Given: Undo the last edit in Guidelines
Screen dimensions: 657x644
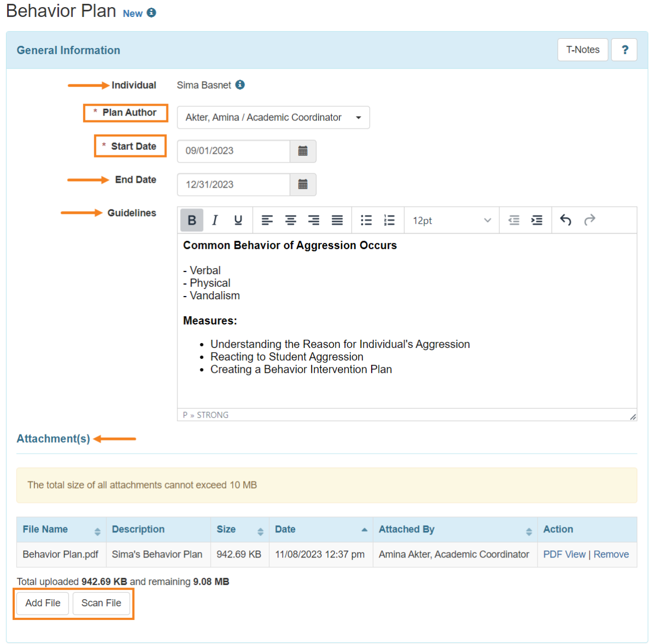Looking at the screenshot, I should coord(565,220).
